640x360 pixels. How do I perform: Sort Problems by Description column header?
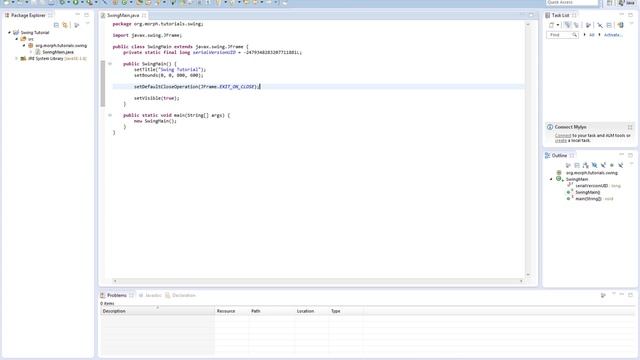pos(157,311)
